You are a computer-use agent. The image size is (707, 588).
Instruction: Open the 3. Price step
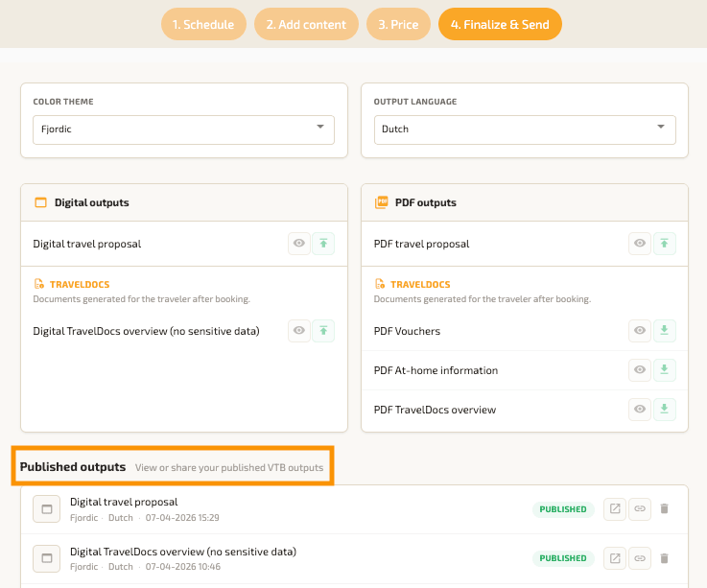(398, 24)
